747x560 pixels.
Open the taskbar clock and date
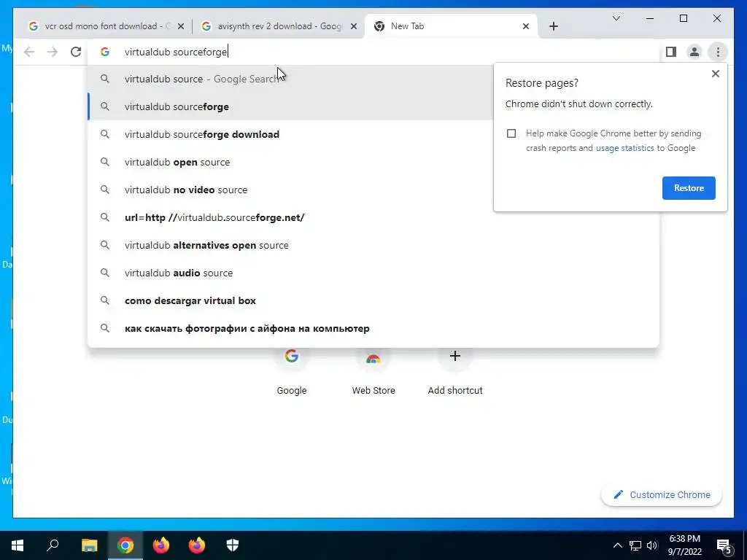click(x=684, y=545)
